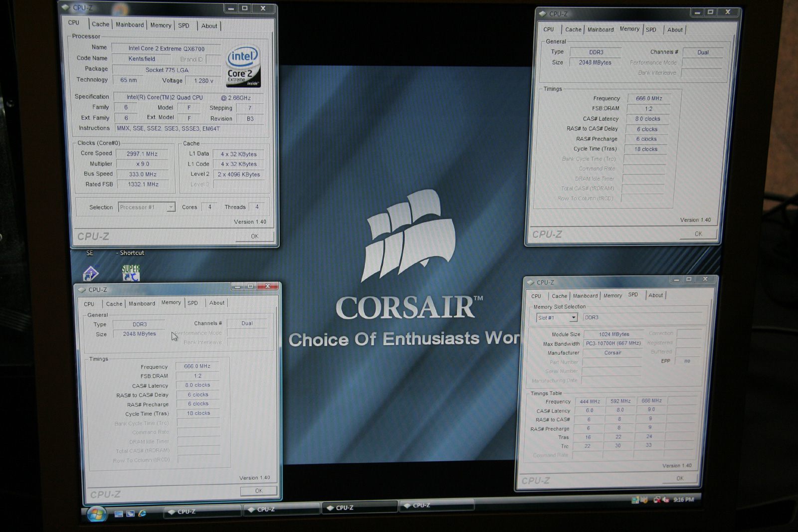Click the muted volume tray icon
This screenshot has width=798, height=532.
665,500
